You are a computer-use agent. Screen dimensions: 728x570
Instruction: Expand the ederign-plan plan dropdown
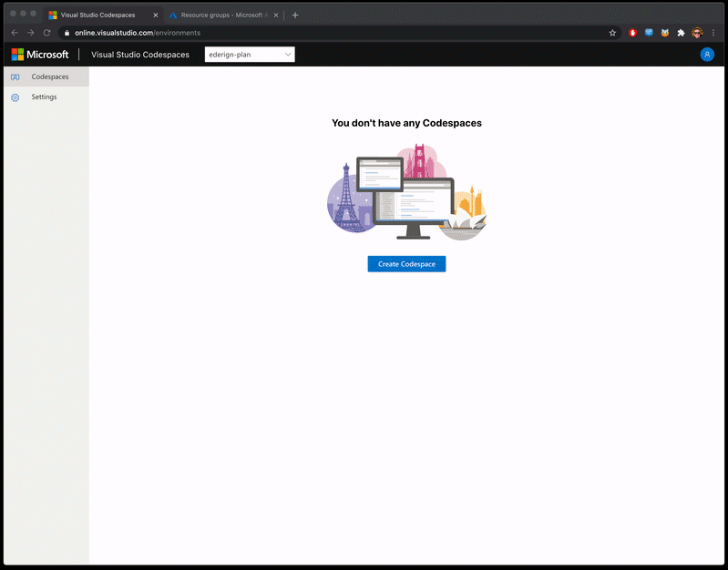point(250,55)
